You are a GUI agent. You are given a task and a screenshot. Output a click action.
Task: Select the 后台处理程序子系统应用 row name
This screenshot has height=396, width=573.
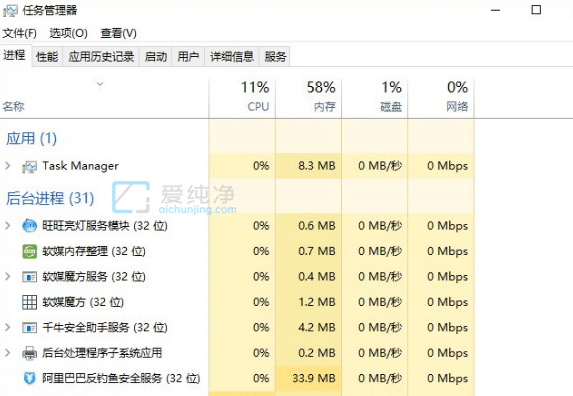coord(102,353)
